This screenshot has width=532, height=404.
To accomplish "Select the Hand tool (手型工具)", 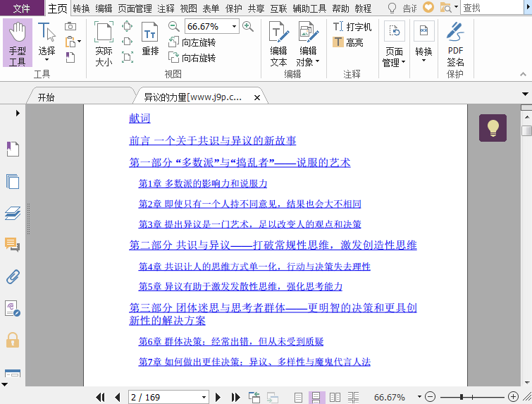I will pos(18,43).
